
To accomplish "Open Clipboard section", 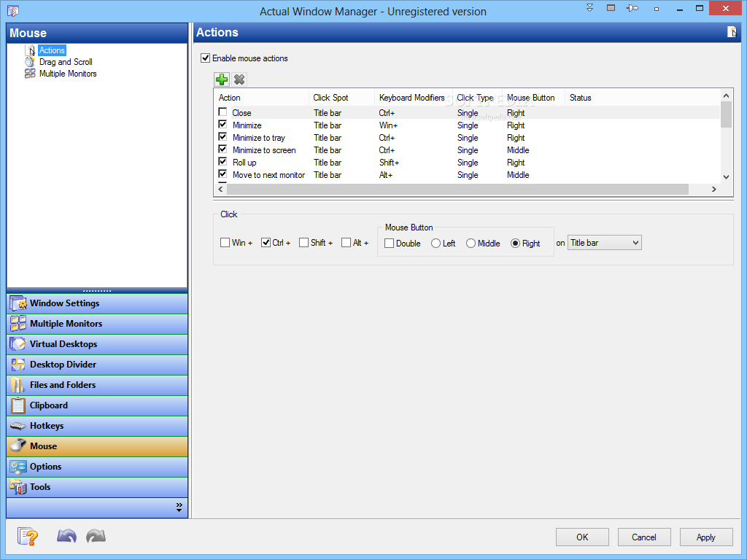I will pyautogui.click(x=97, y=405).
